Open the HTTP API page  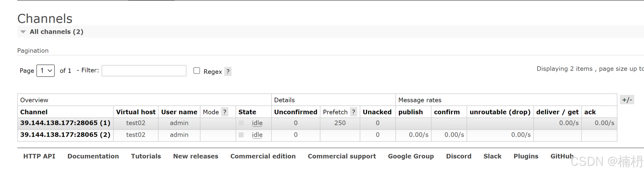click(39, 156)
